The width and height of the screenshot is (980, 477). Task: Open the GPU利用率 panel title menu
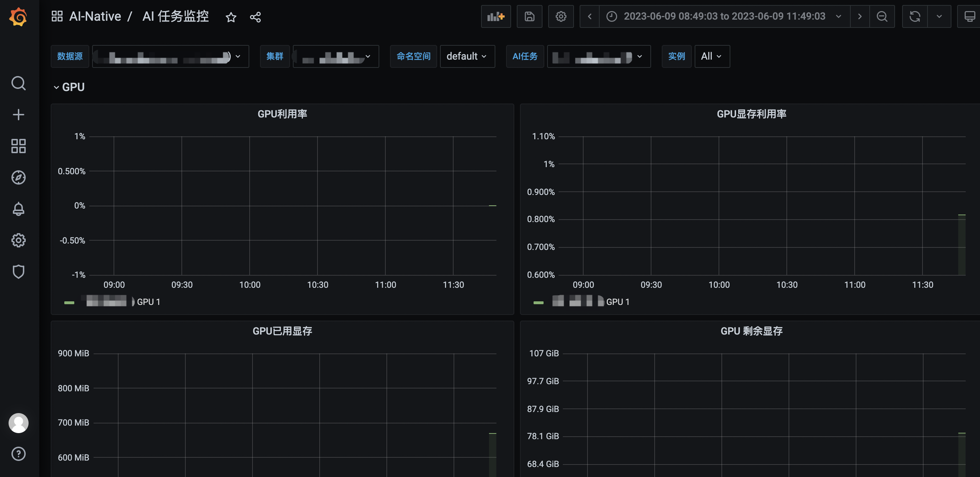click(x=282, y=114)
